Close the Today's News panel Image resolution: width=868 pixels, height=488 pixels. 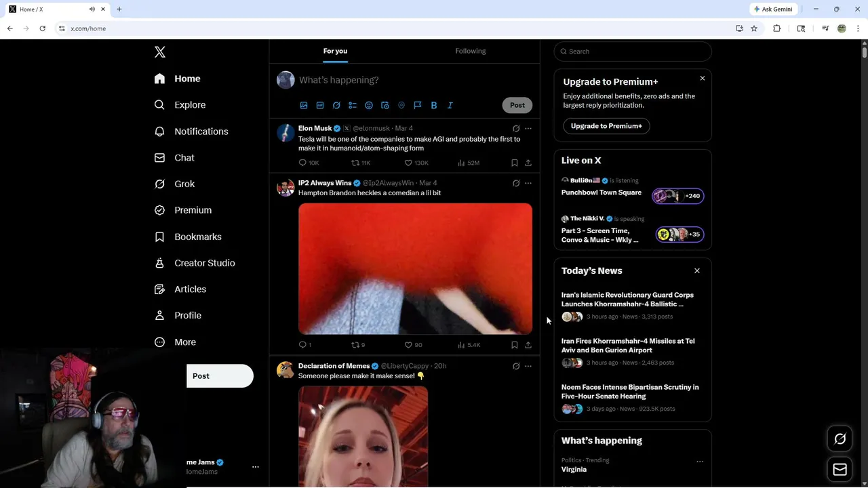pos(697,270)
